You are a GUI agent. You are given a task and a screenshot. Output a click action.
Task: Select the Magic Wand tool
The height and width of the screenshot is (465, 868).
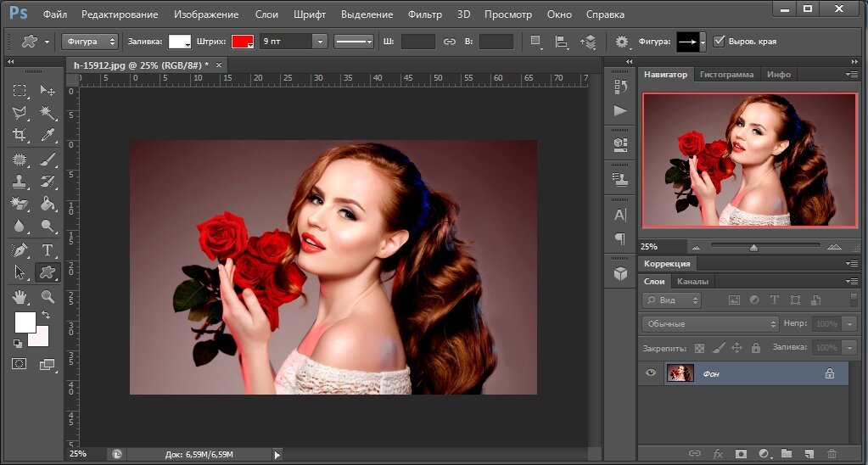pos(48,112)
